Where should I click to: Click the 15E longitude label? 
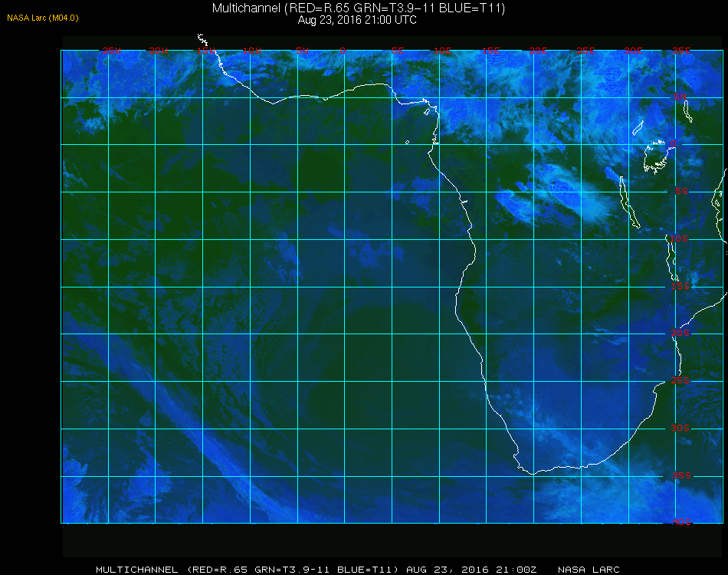pyautogui.click(x=490, y=51)
